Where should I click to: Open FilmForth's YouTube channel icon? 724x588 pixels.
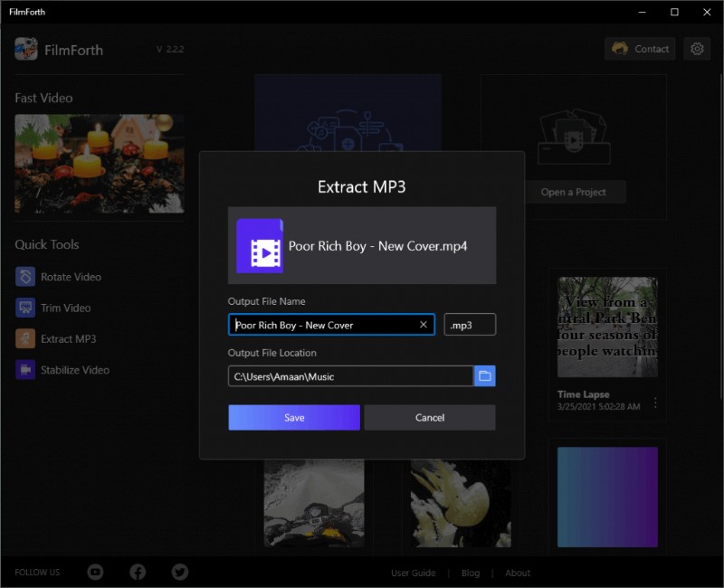coord(95,572)
